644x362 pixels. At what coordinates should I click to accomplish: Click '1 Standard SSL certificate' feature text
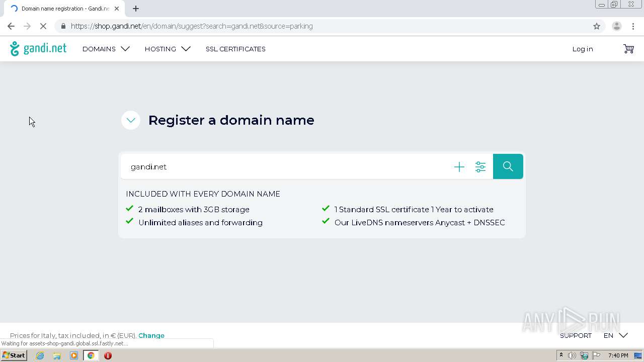[x=414, y=210]
